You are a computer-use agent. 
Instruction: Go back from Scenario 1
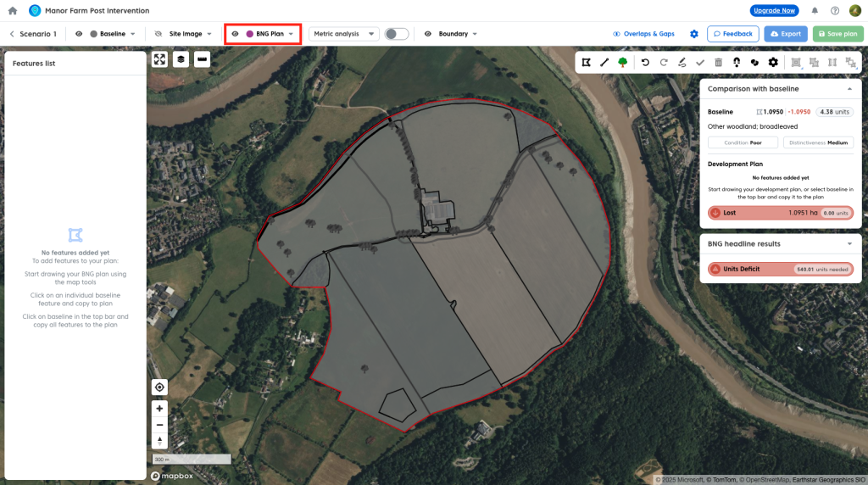[12, 34]
